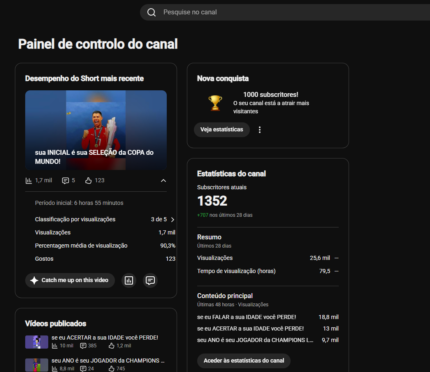Viewport: 430px width, 372px height.
Task: Open 'seu ANO é seu JOGADOR da CHAMPIONS' top content row
Action: click(268, 340)
